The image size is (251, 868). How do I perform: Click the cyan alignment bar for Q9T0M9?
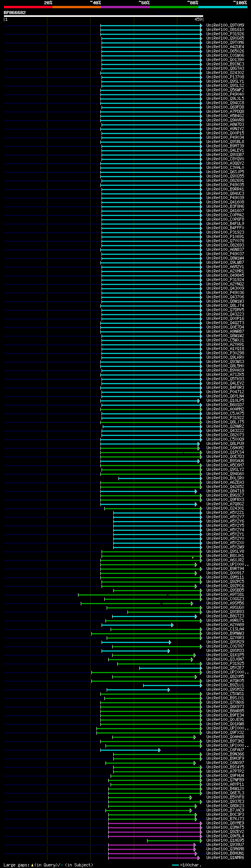[x=151, y=25]
